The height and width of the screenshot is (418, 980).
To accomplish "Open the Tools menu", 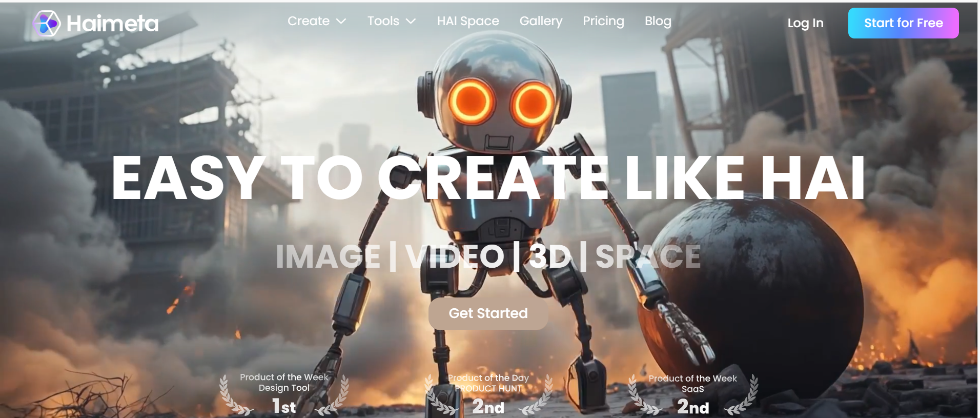I will pos(383,21).
